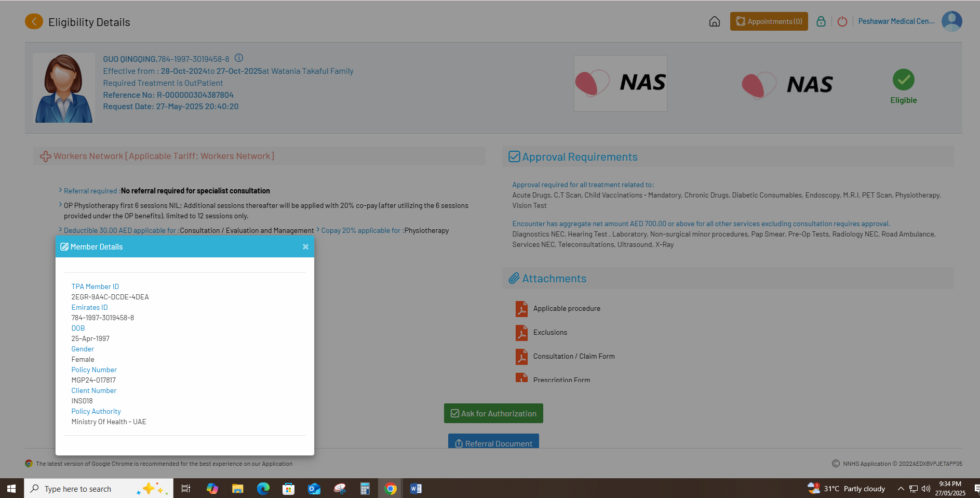The width and height of the screenshot is (980, 498).
Task: Launch Copilot from the taskbar
Action: coord(212,489)
